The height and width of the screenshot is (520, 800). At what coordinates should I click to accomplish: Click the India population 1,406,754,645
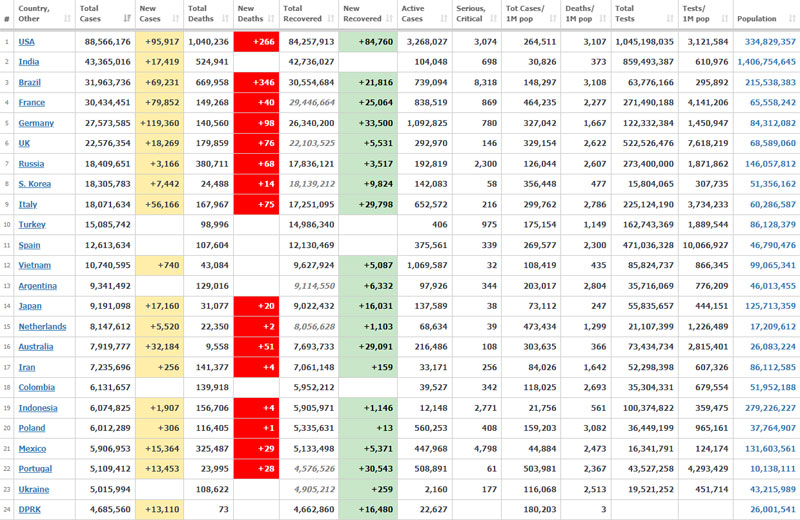tap(766, 62)
